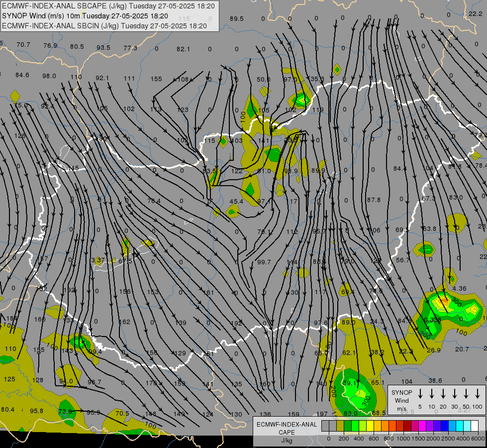
Task: Select the SYNOP Wind 10m title line
Action: point(85,16)
